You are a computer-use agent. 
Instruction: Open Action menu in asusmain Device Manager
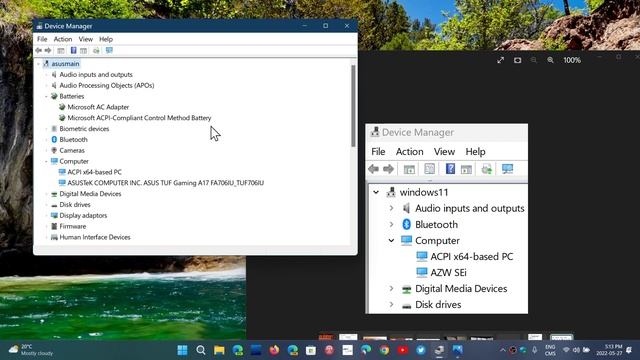(x=63, y=39)
